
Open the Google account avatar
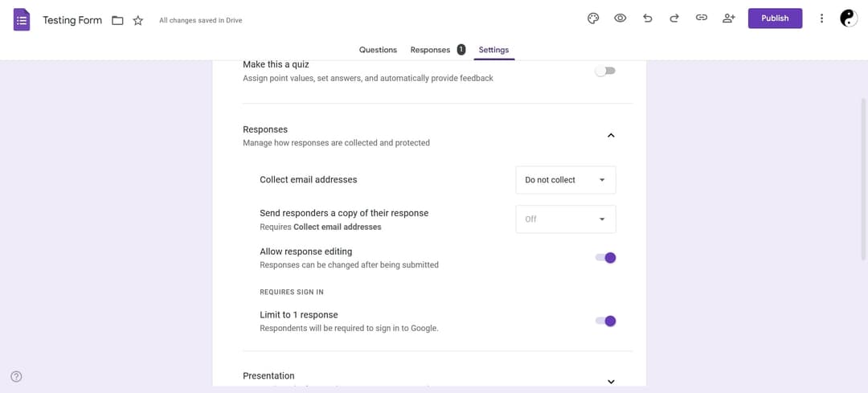[x=849, y=18]
